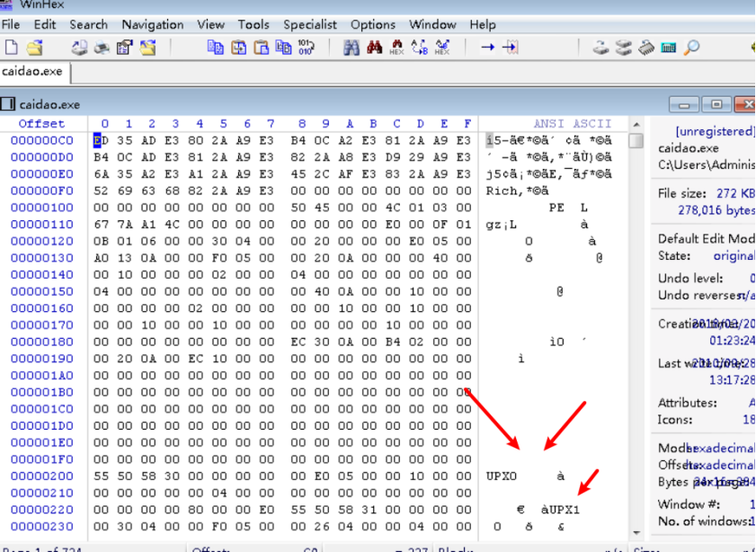Click the UPX1 text in ASCII column
756x552 pixels.
[x=565, y=510]
